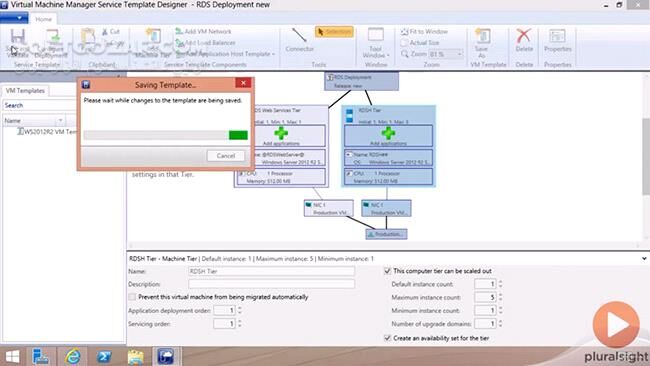Screen dimensions: 650x366
Task: Select NIC 1 under RDSH Tier
Action: pos(386,208)
